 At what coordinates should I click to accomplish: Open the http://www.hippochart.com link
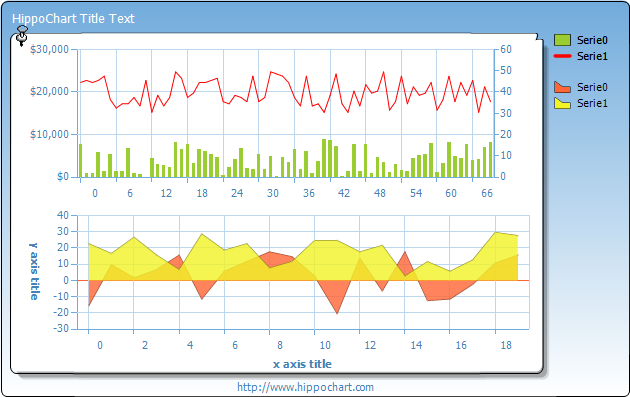(x=305, y=387)
